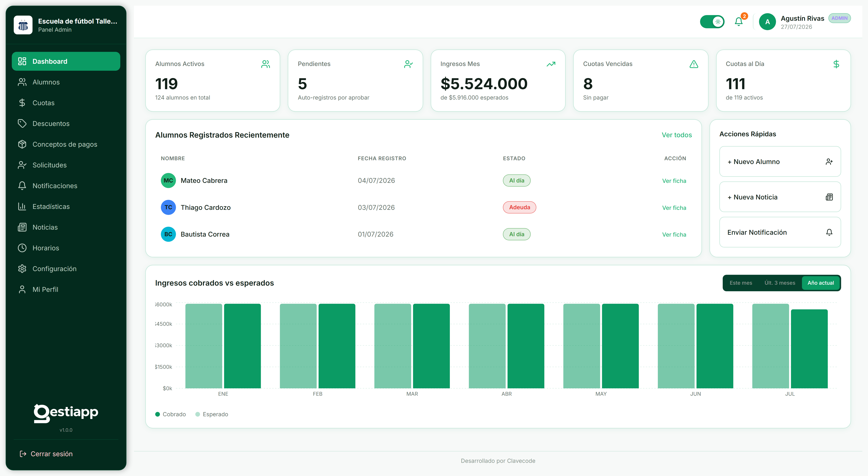This screenshot has width=868, height=476.
Task: Toggle the Esperado legend series
Action: pos(212,414)
